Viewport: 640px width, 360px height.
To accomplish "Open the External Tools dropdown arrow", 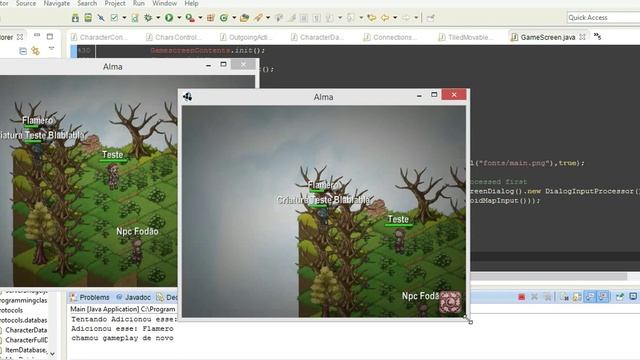I will [x=200, y=18].
